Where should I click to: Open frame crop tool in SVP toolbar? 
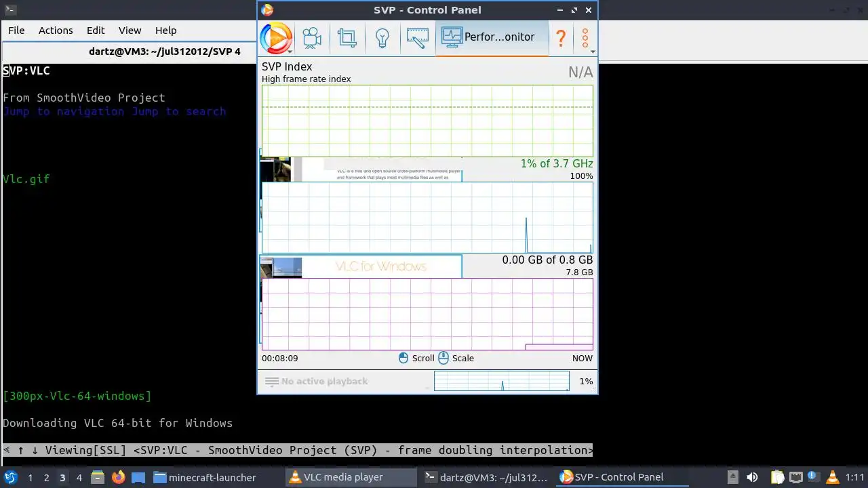click(347, 38)
